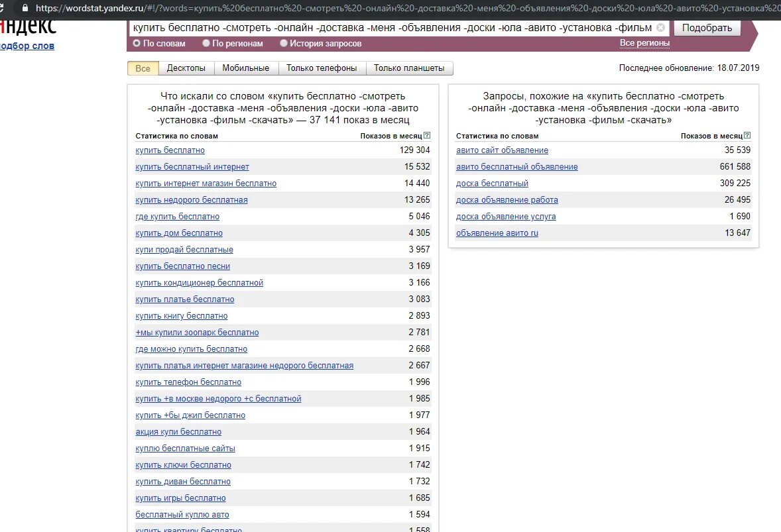
Task: Switch to the Только телефоны tab
Action: point(322,68)
